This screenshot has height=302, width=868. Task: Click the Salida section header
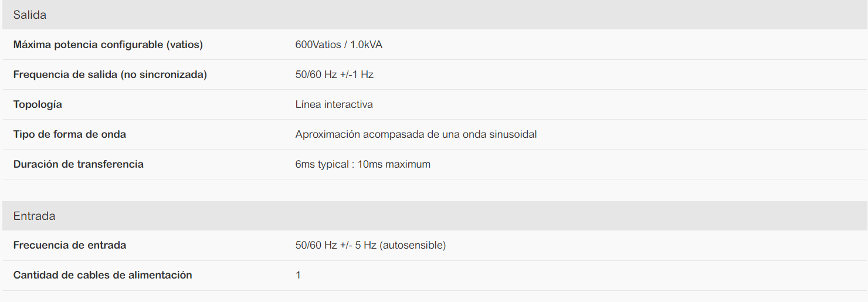tap(30, 15)
